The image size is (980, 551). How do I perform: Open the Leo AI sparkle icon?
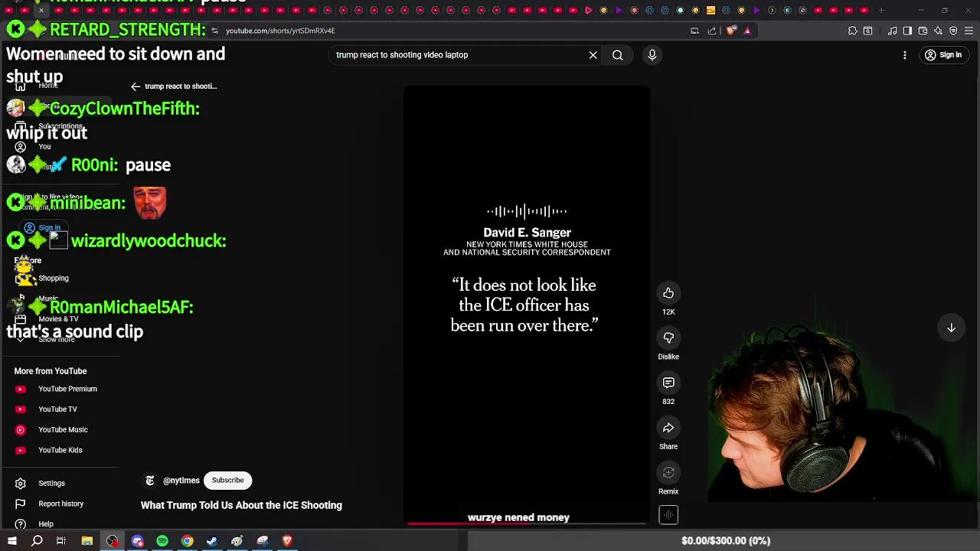(x=938, y=31)
